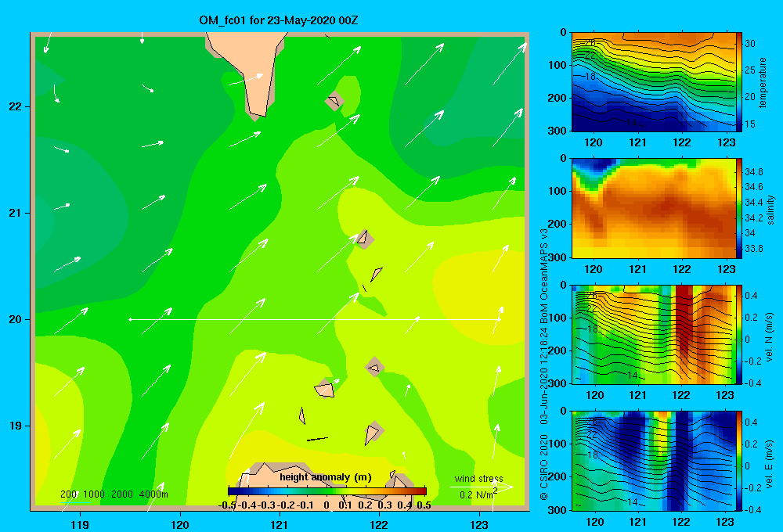Click the bathymetry legend '200 1000 2000 4000m'
The height and width of the screenshot is (532, 783).
click(114, 494)
